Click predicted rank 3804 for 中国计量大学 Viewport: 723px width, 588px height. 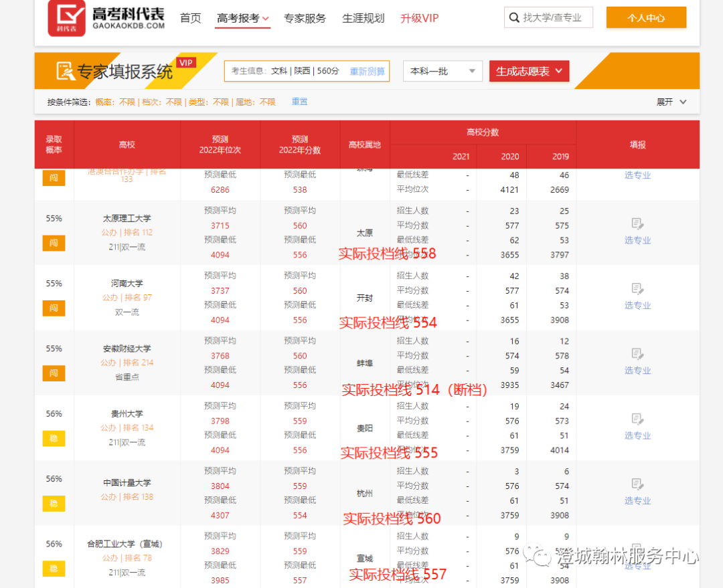[220, 486]
